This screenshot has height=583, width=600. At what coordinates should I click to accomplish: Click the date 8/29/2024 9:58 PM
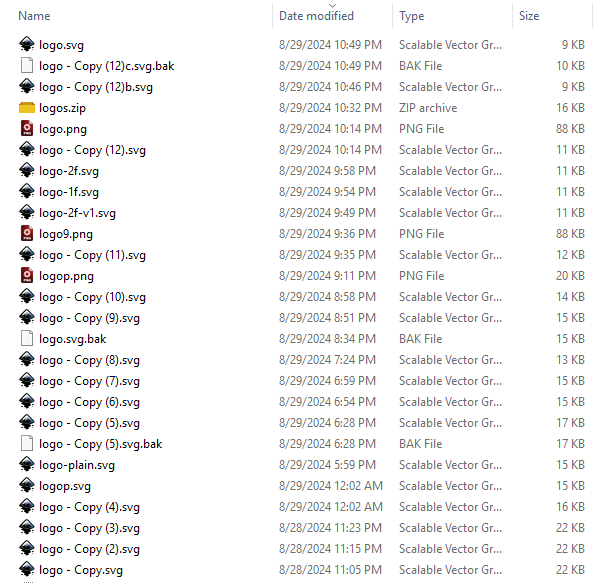point(327,171)
